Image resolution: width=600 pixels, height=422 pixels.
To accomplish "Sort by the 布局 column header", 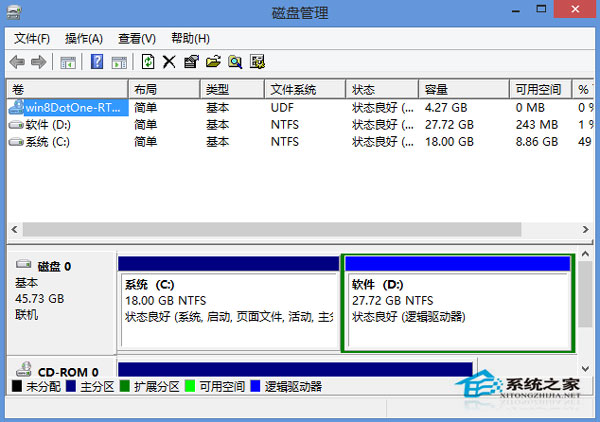I will [164, 90].
